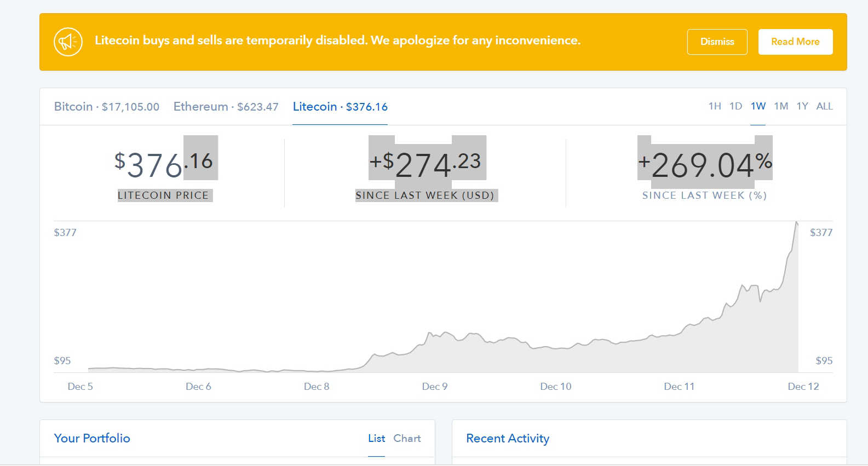Screen dimensions: 868x466
Task: Click the price peak on the chart
Action: (x=796, y=222)
